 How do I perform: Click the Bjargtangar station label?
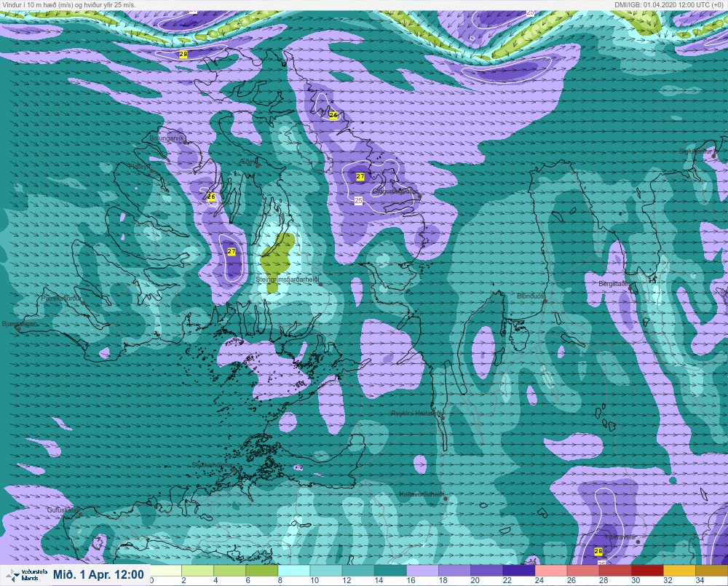[x=20, y=324]
